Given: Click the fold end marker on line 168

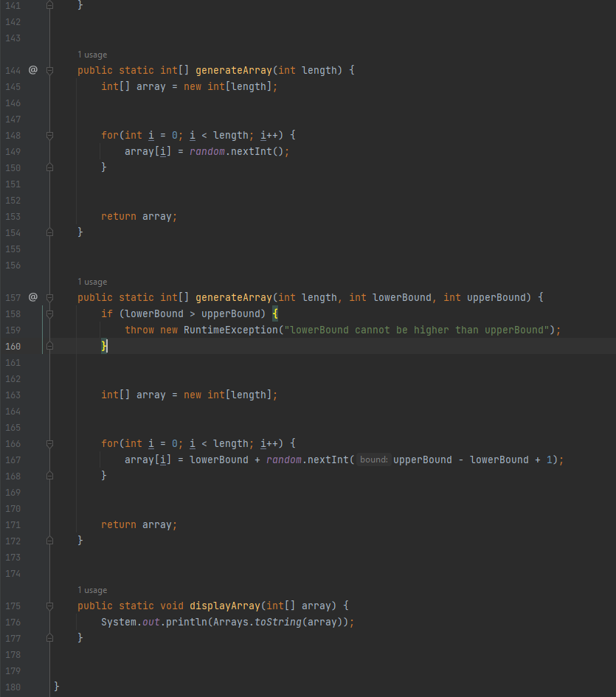Looking at the screenshot, I should 50,476.
